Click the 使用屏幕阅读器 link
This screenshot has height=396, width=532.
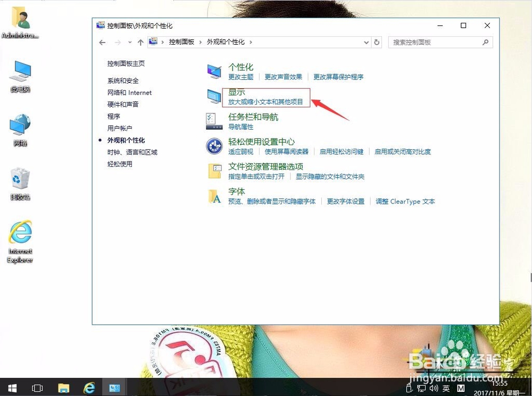tap(286, 151)
